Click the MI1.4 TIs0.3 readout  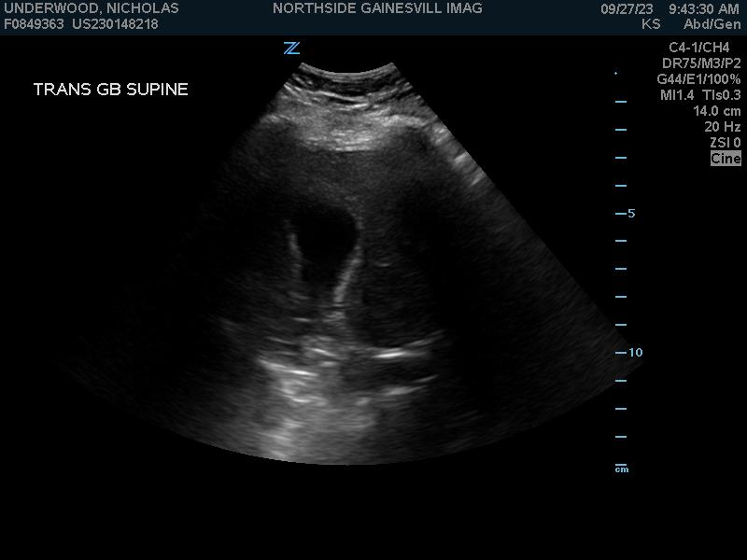(x=700, y=95)
